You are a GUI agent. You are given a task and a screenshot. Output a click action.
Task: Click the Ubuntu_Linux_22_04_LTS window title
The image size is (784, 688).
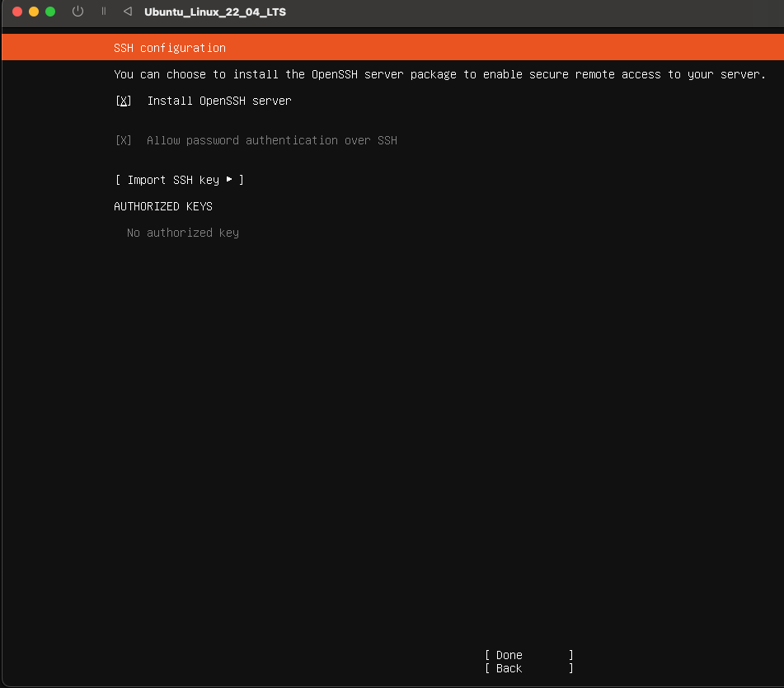pyautogui.click(x=215, y=12)
